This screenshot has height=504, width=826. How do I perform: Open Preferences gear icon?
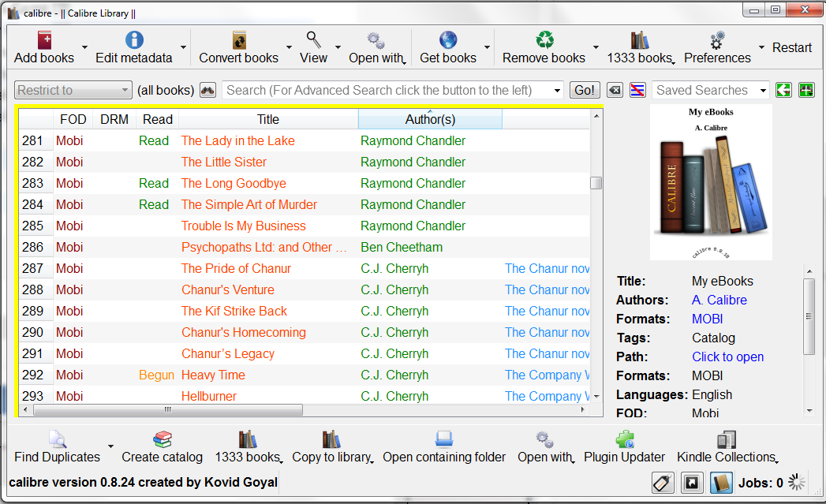click(x=717, y=40)
